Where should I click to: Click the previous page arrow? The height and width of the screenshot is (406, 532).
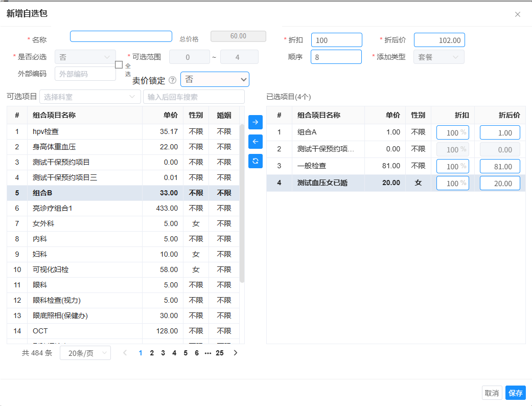[x=125, y=353]
